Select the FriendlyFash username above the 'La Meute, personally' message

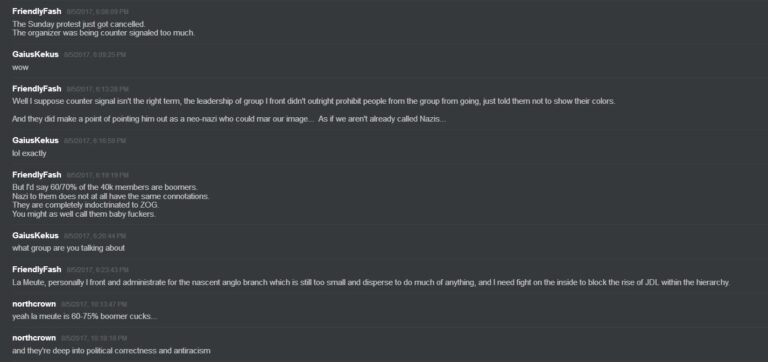coord(37,270)
